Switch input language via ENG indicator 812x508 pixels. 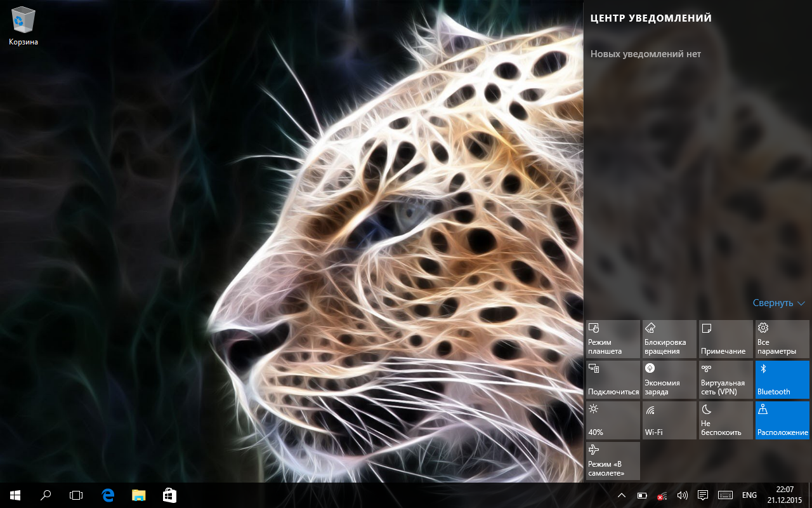point(749,495)
